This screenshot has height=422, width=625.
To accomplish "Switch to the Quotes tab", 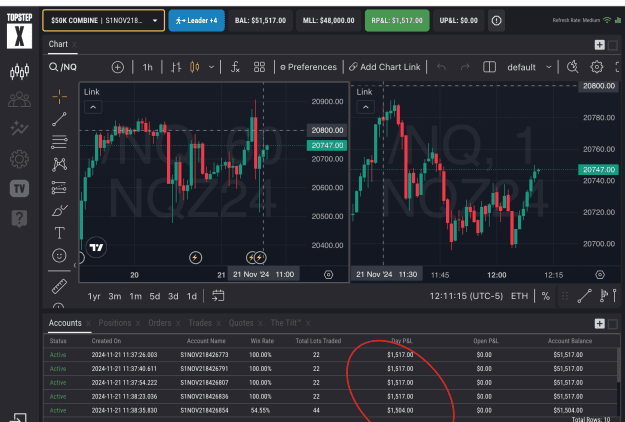I will (241, 323).
